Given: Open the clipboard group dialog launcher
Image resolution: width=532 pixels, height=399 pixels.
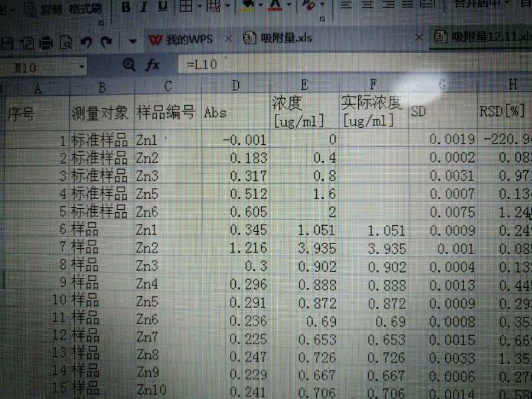Looking at the screenshot, I should point(102,23).
